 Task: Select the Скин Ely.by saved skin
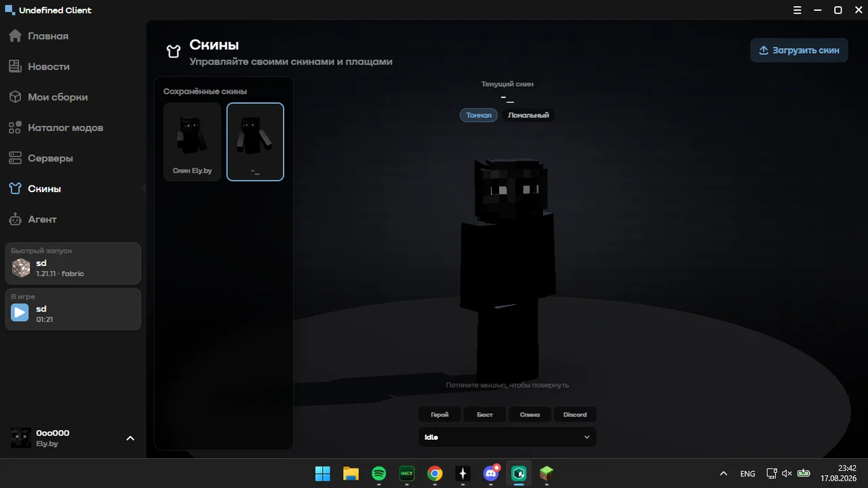pos(193,142)
